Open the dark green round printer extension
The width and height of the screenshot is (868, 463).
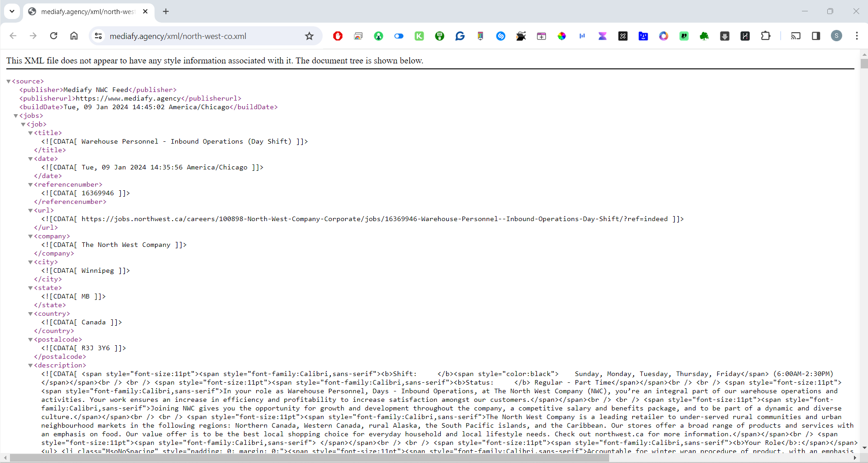pos(439,36)
